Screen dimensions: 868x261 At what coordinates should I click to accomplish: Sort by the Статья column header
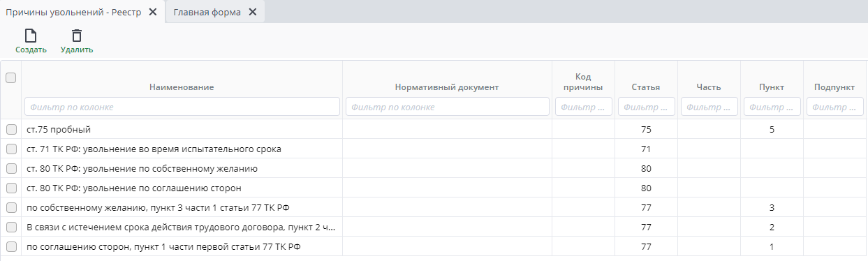(x=646, y=87)
